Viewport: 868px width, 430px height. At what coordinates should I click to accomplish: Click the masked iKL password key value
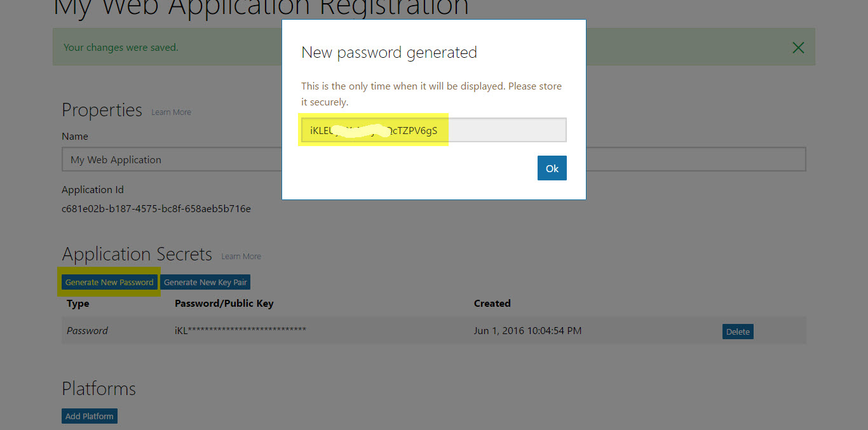tap(240, 330)
